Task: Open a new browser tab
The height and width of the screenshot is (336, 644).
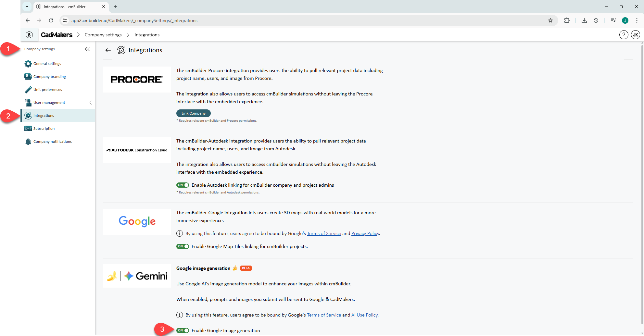Action: click(x=115, y=6)
